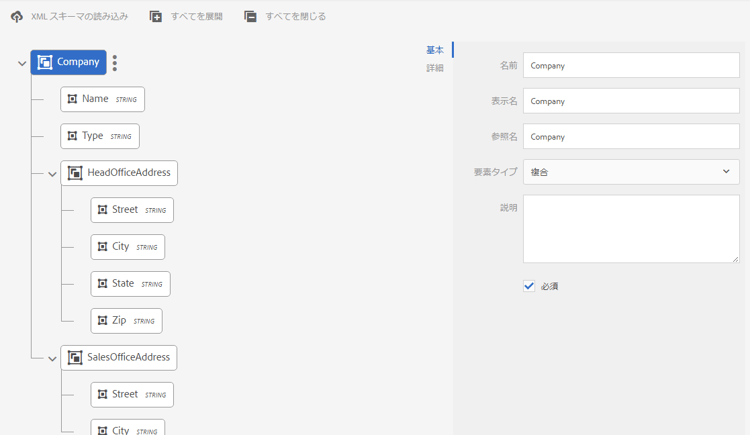Open the 要素タイプ dropdown showing 複合

[x=631, y=172]
